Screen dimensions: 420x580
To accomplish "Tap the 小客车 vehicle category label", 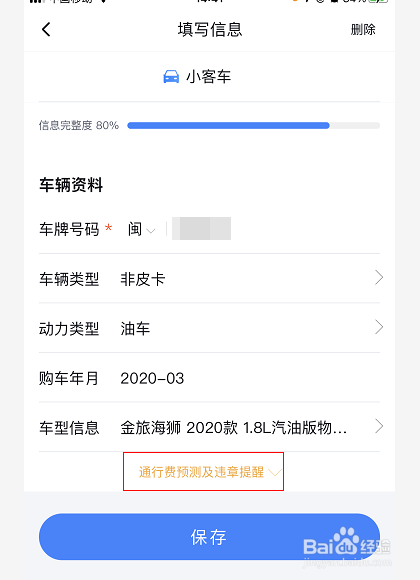I will coord(208,77).
